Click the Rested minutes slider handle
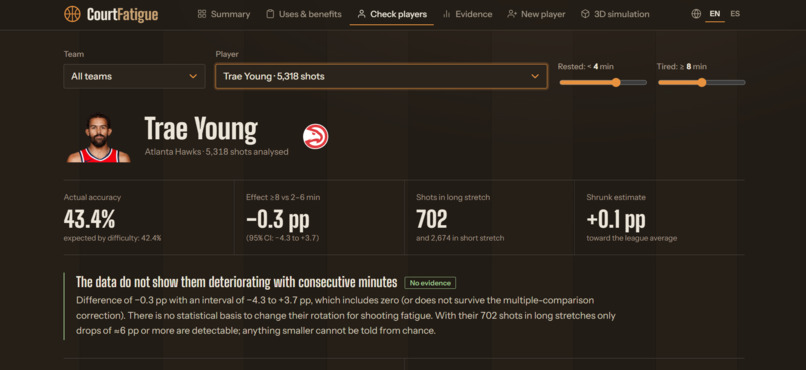 pyautogui.click(x=616, y=82)
